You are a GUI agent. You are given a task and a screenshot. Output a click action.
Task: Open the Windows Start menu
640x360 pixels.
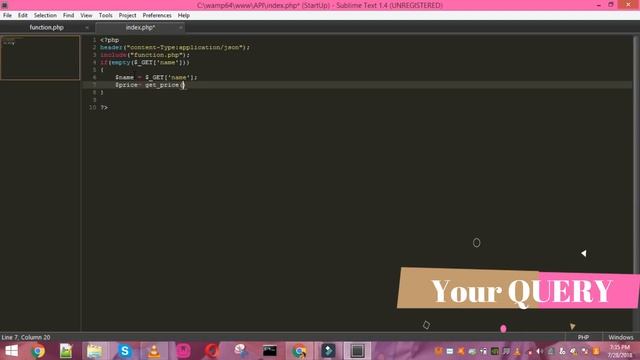pyautogui.click(x=11, y=351)
